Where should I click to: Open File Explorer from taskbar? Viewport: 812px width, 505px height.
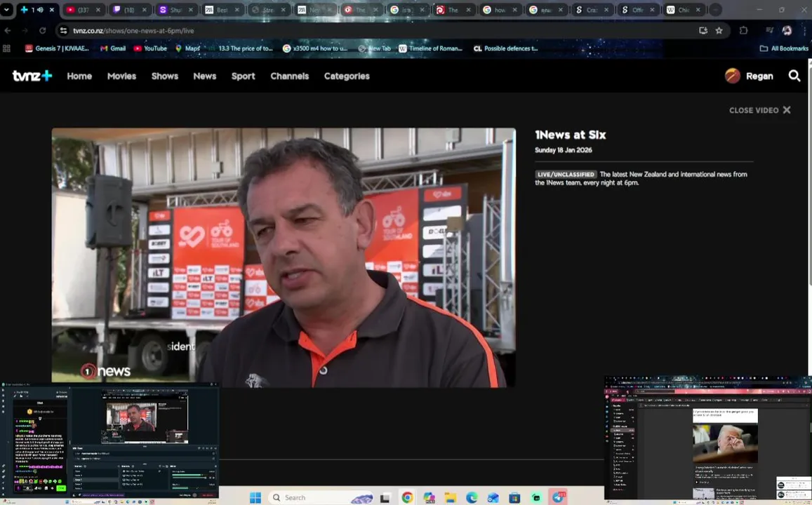[x=451, y=498]
